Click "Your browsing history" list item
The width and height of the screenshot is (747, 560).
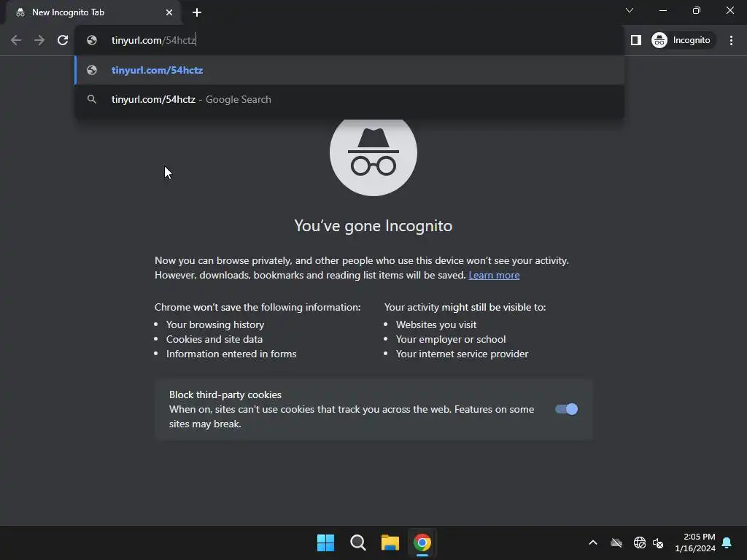(x=215, y=324)
